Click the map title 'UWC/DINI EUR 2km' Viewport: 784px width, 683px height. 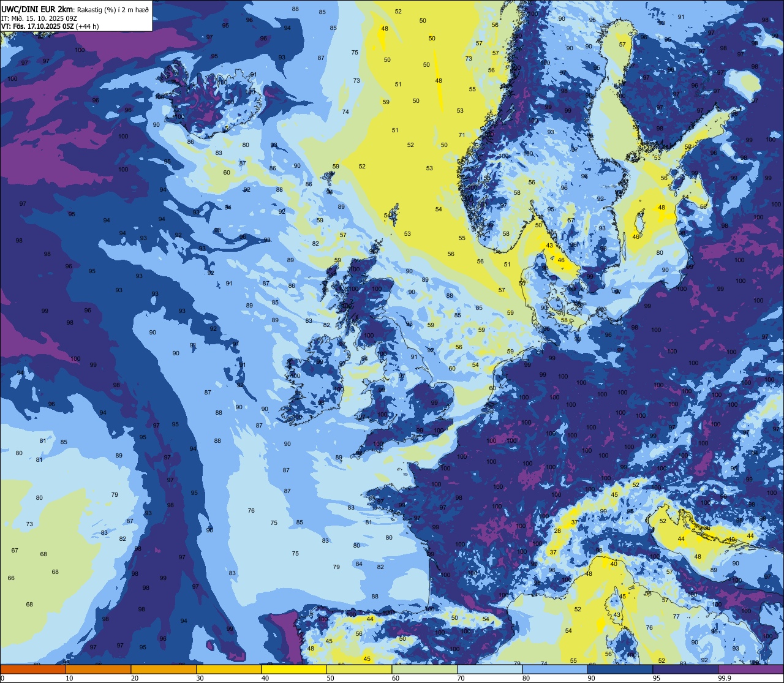pos(37,9)
